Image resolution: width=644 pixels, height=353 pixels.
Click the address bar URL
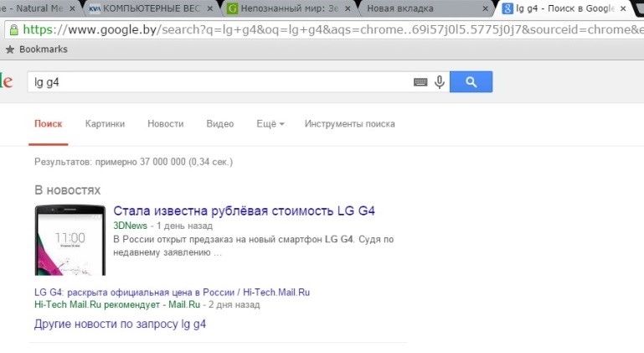pos(332,29)
